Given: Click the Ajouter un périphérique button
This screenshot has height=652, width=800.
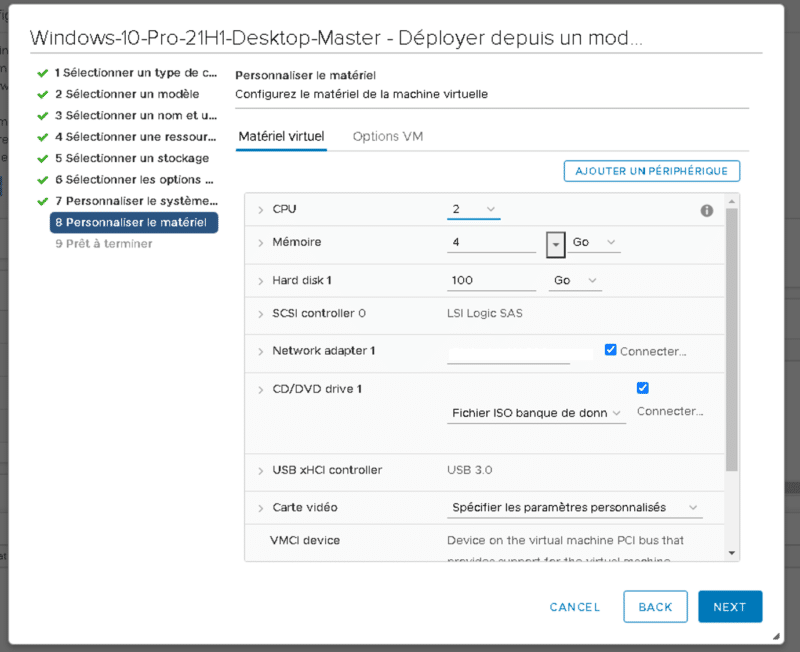Looking at the screenshot, I should coord(652,171).
